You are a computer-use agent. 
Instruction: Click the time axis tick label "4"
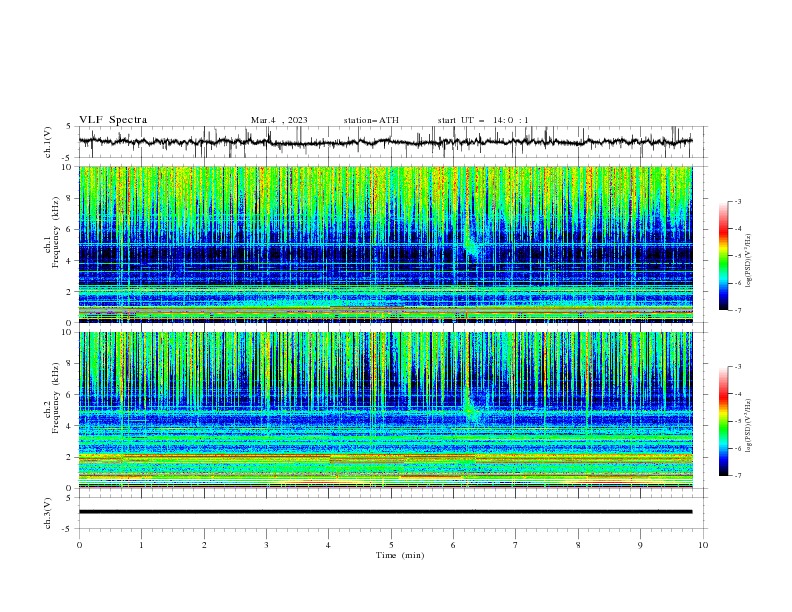328,545
